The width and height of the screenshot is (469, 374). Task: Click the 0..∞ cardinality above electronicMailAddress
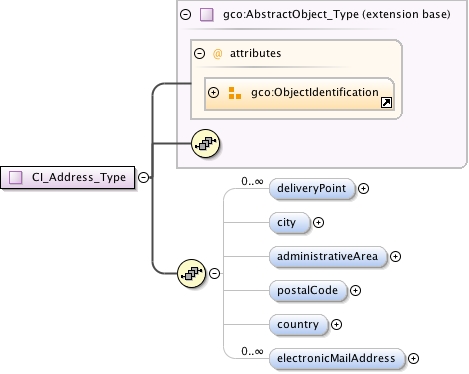[252, 352]
